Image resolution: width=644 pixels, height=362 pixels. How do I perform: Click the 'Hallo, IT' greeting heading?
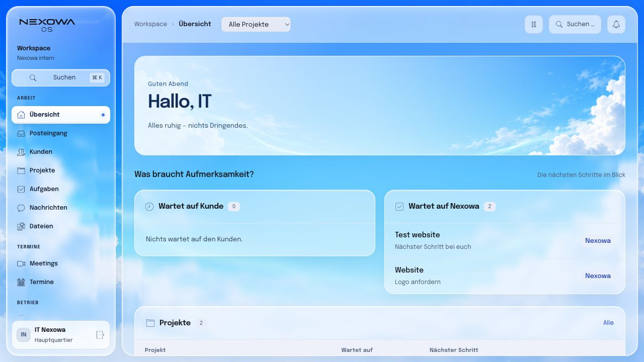pyautogui.click(x=180, y=102)
